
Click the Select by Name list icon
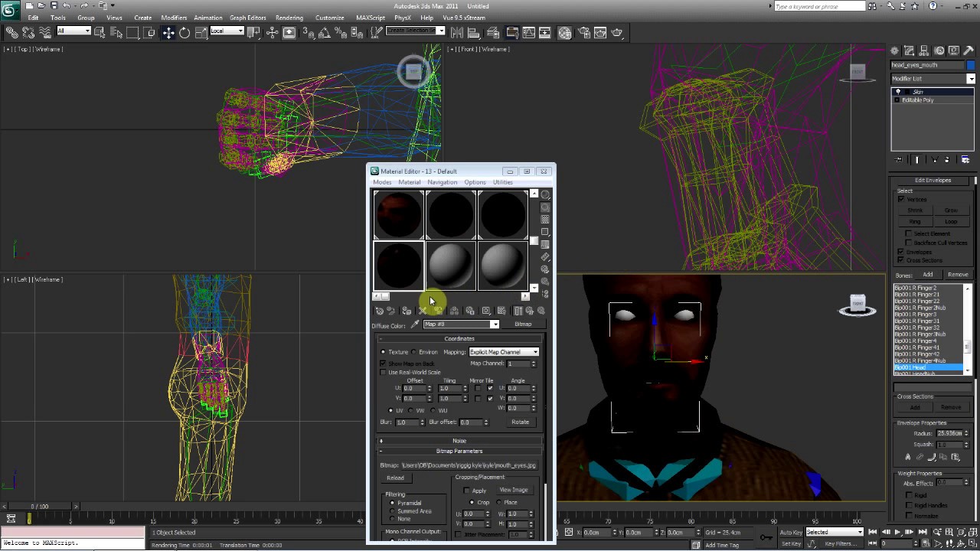[x=116, y=32]
